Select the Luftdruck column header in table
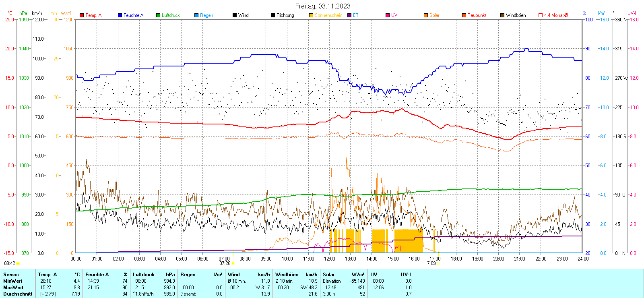The image size is (644, 298). click(x=144, y=275)
